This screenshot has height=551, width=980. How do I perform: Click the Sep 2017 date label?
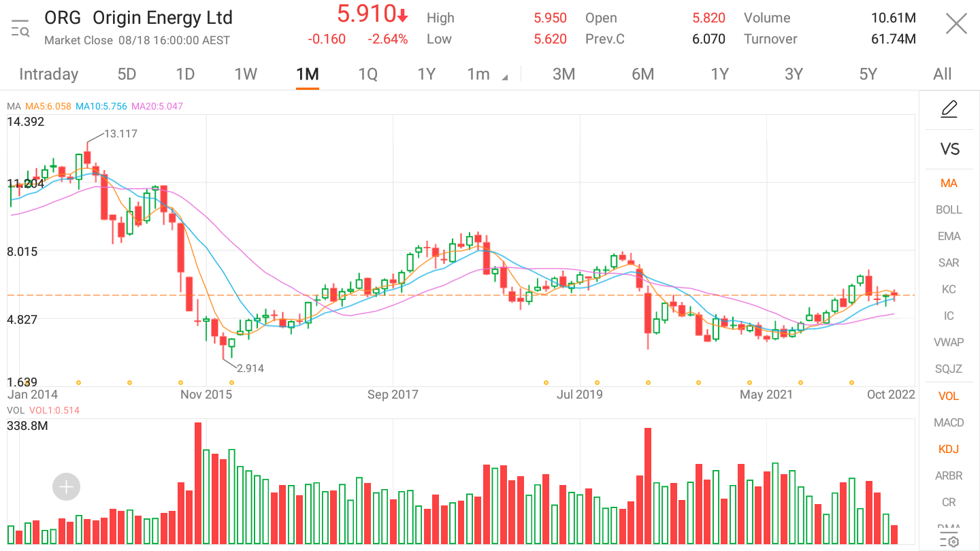point(393,394)
